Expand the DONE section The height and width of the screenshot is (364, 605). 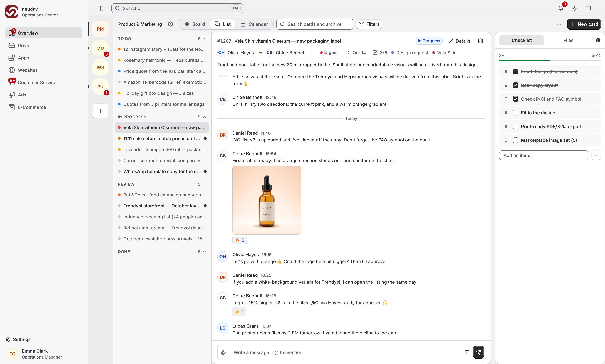click(x=204, y=252)
